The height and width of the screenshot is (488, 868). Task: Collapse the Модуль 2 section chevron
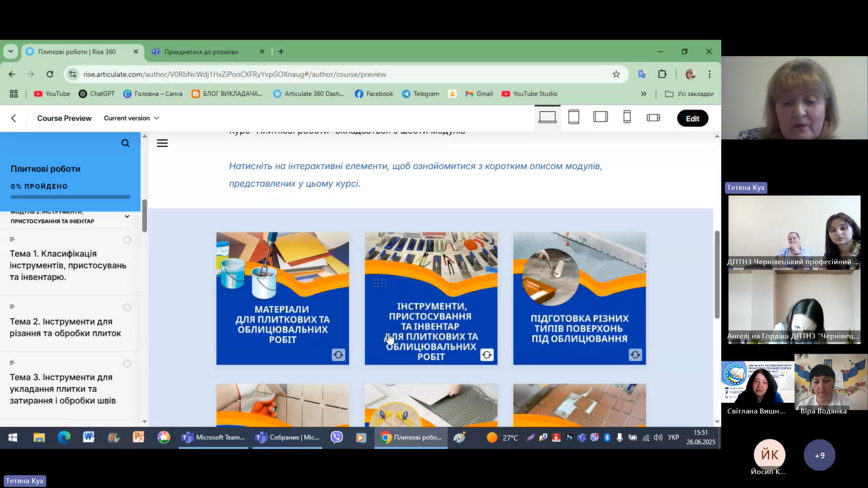(127, 216)
